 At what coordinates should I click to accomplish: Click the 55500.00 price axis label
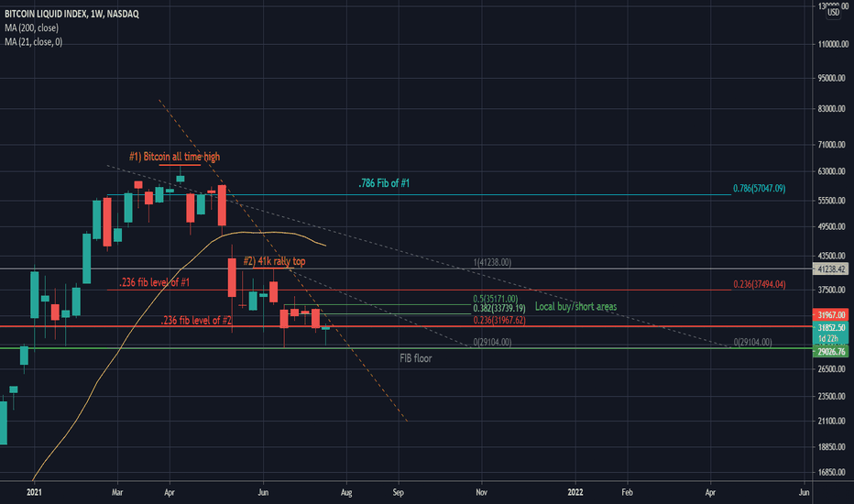point(832,201)
